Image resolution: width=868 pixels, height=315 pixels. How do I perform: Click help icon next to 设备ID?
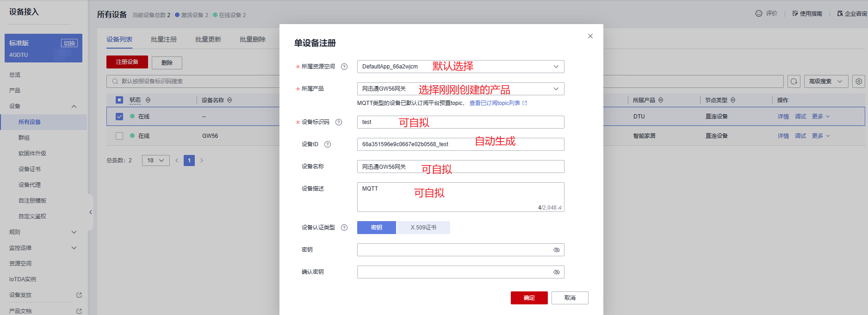[328, 144]
